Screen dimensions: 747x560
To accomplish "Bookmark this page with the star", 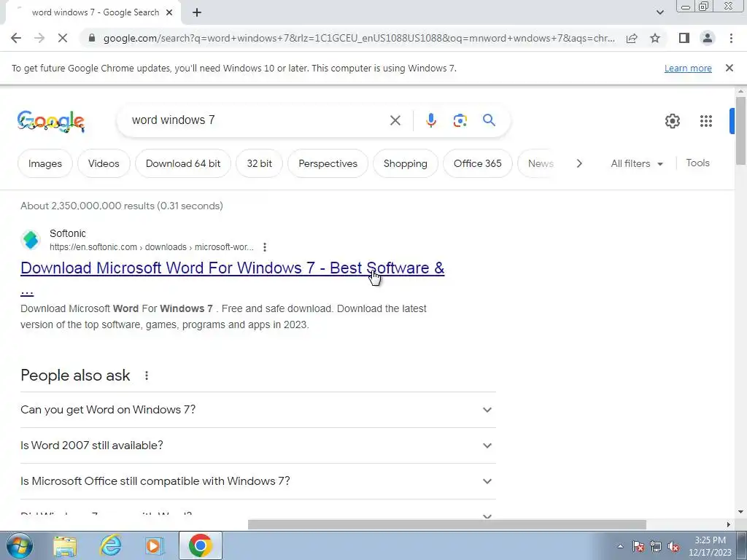I will [x=655, y=38].
